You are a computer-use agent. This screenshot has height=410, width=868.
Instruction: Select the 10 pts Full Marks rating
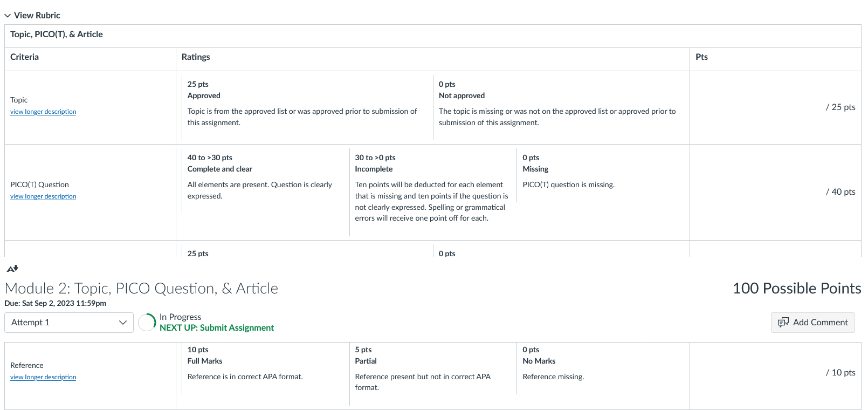[265, 367]
